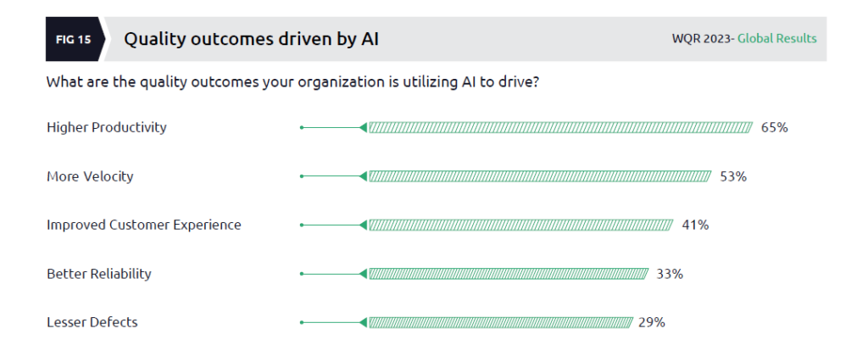Click the survey question text

[292, 83]
